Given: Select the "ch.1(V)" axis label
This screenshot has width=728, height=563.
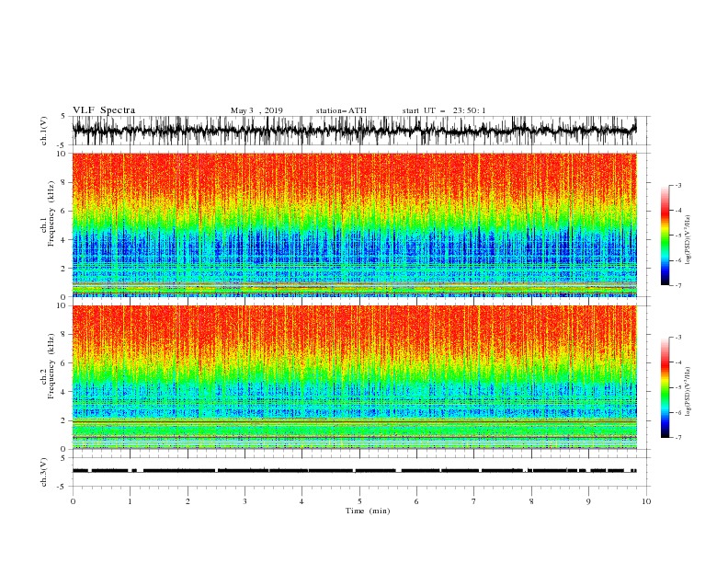Looking at the screenshot, I should coord(44,131).
